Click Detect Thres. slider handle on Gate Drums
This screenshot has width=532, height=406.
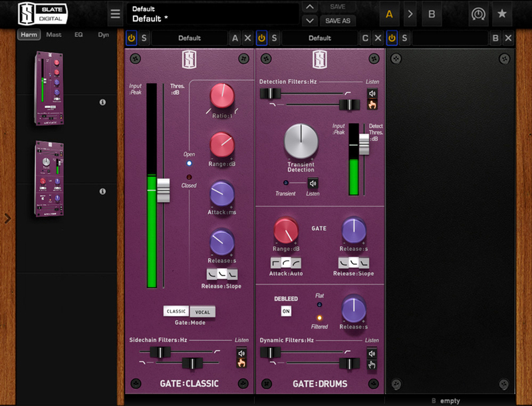[x=364, y=144]
